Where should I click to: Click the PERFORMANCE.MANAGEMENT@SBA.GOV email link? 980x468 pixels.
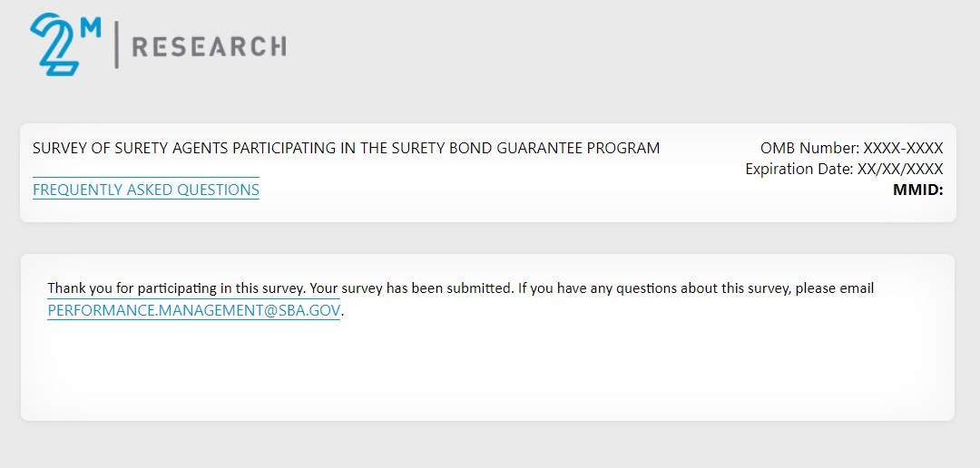194,310
